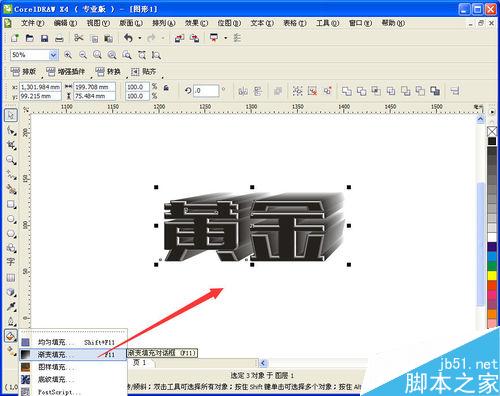Select the Freehand drawing tool
Viewport: 500px width, 396px height.
(x=11, y=175)
